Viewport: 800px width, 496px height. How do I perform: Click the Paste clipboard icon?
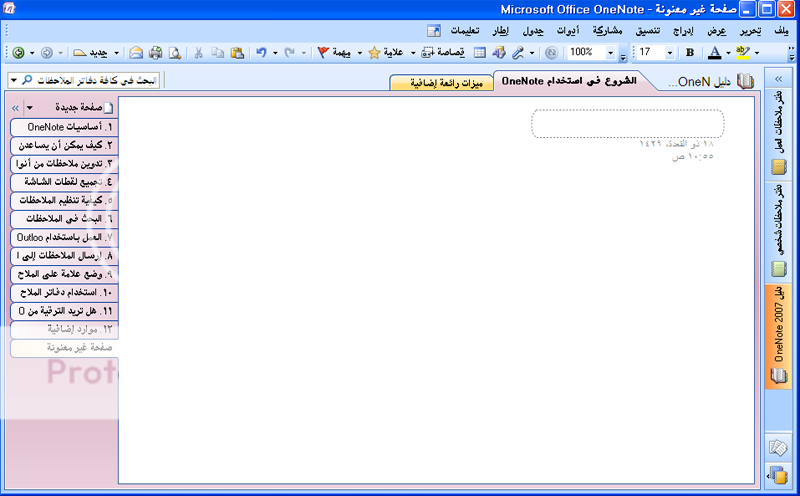pyautogui.click(x=237, y=53)
